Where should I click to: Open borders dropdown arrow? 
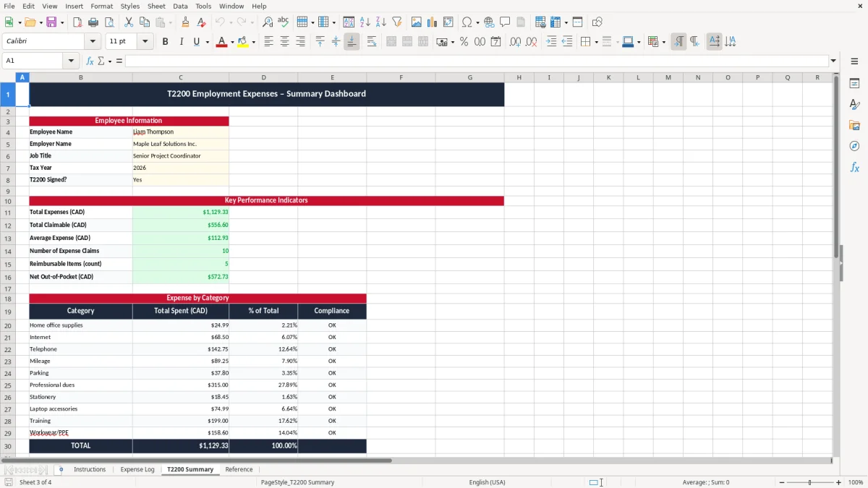point(596,42)
